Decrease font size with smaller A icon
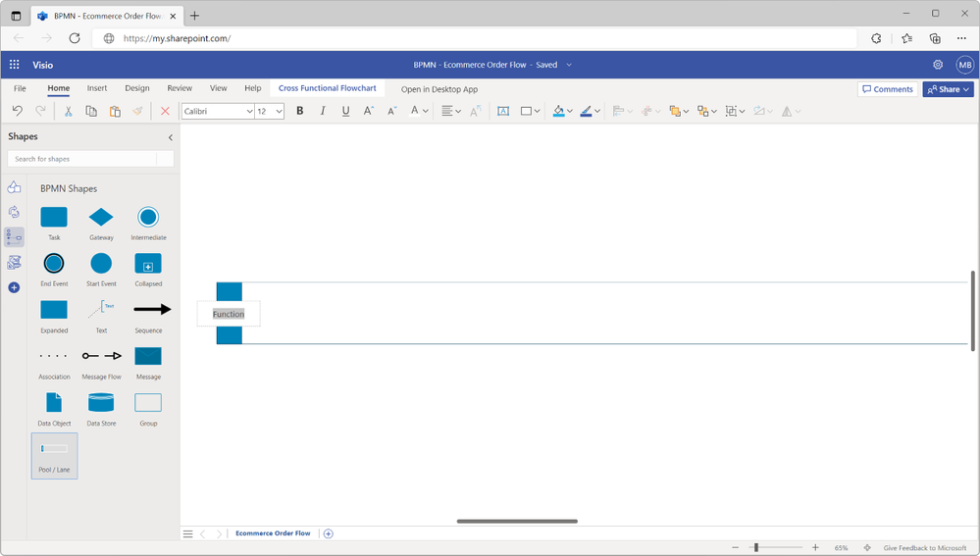The width and height of the screenshot is (980, 556). pos(391,111)
